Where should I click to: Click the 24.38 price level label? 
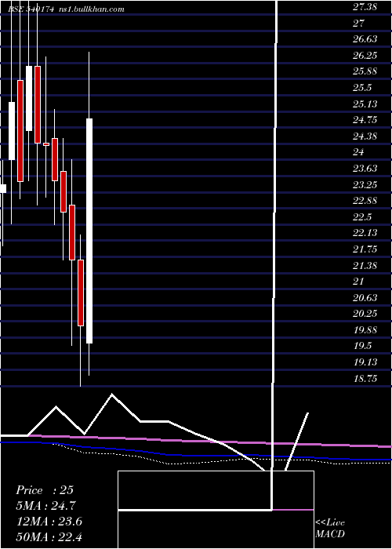click(365, 136)
